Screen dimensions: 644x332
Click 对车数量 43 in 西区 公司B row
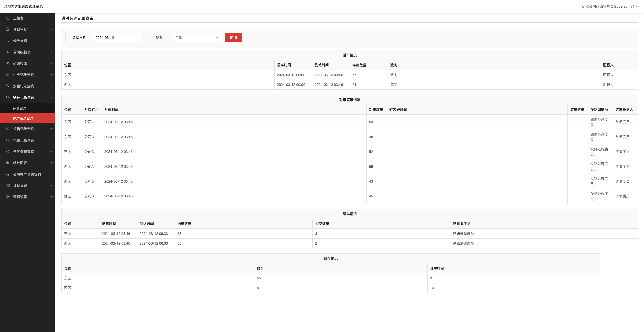tap(371, 181)
